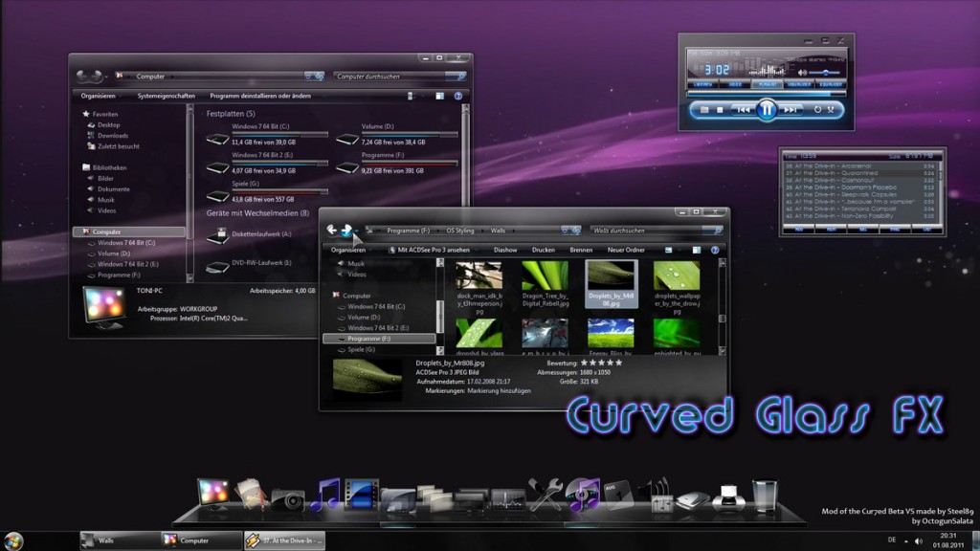Select Spiele (G:) drive in the Computer window
The height and width of the screenshot is (551, 980).
[267, 191]
